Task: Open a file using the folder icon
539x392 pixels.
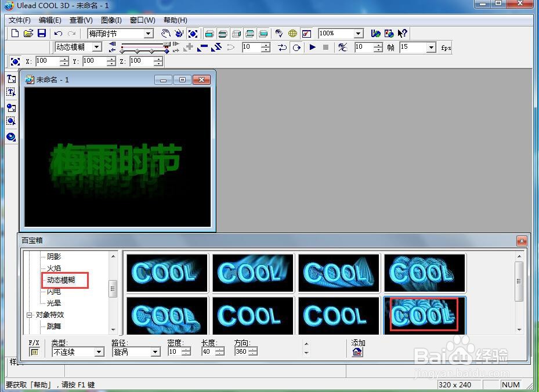Action: click(28, 33)
